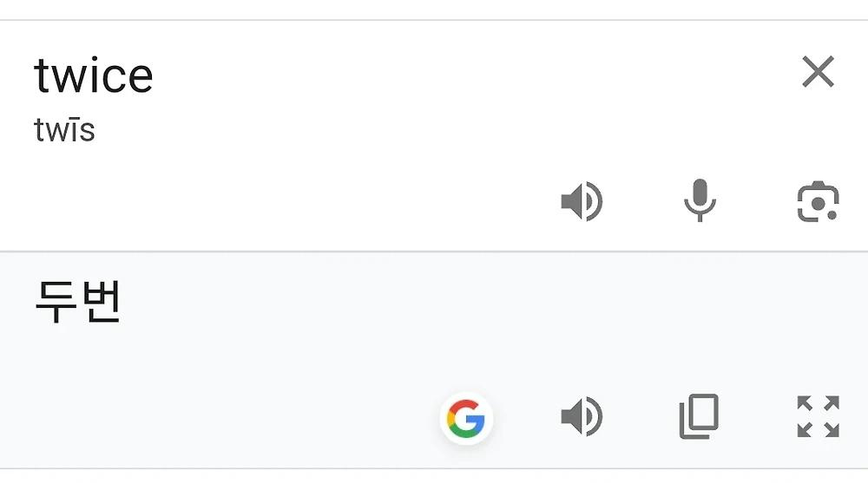The height and width of the screenshot is (483, 868).
Task: Tap the camera lens icon below the X
Action: point(818,201)
